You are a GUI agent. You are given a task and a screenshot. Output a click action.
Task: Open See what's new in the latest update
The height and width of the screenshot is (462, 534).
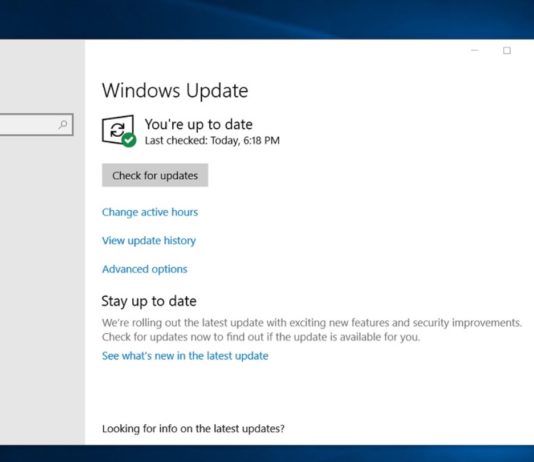click(x=185, y=356)
